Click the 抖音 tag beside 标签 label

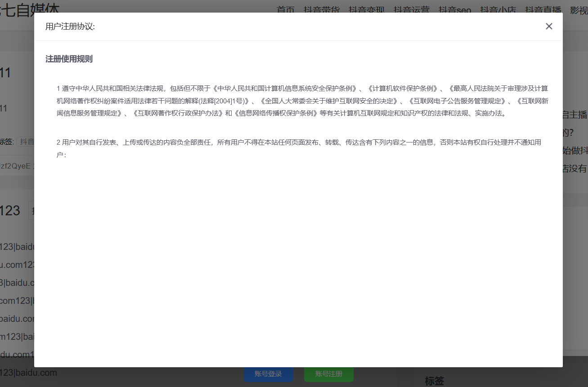pos(27,142)
